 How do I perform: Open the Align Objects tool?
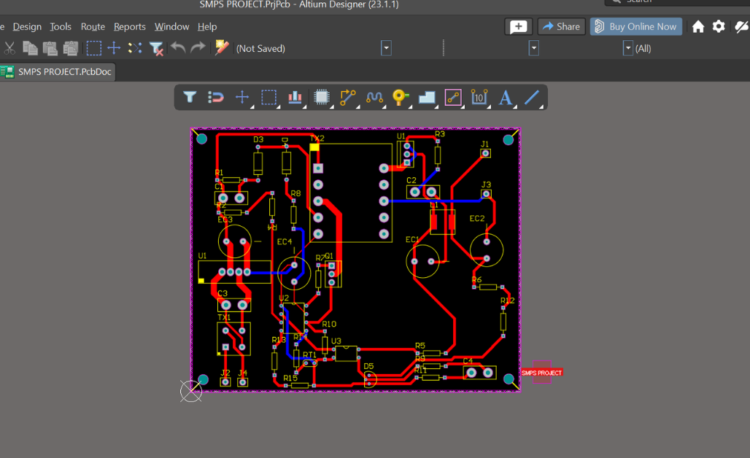295,97
